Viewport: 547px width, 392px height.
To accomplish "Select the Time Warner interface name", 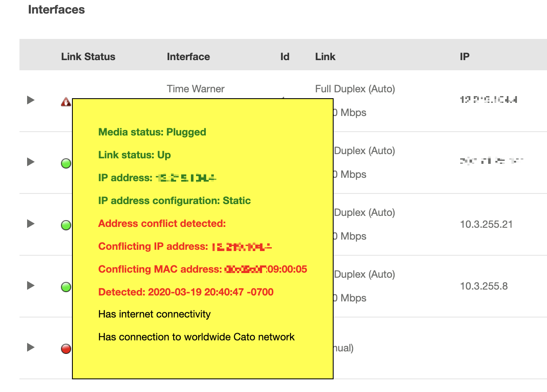I will pyautogui.click(x=196, y=89).
